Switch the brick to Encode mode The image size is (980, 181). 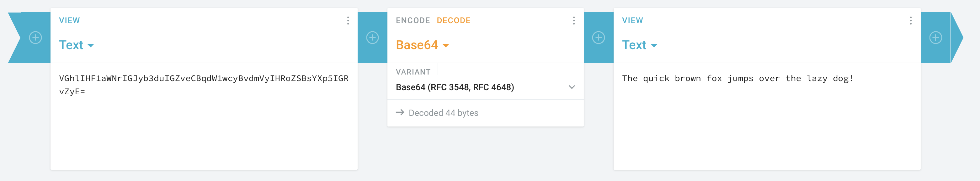(x=413, y=20)
